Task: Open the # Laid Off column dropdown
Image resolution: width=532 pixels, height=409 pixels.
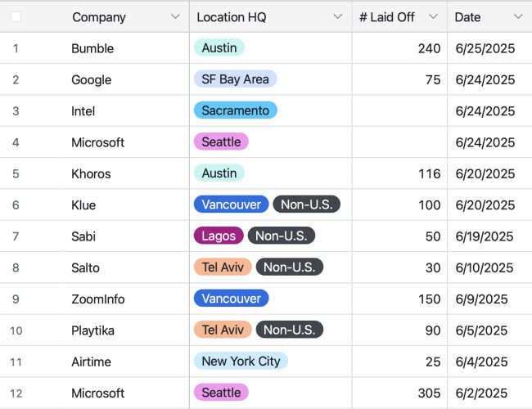Action: tap(433, 17)
